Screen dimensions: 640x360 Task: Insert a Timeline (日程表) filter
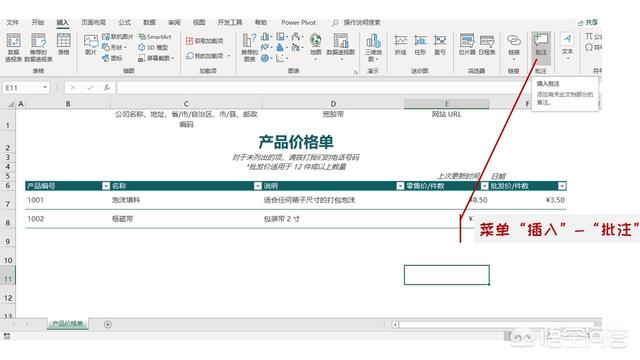tap(487, 45)
